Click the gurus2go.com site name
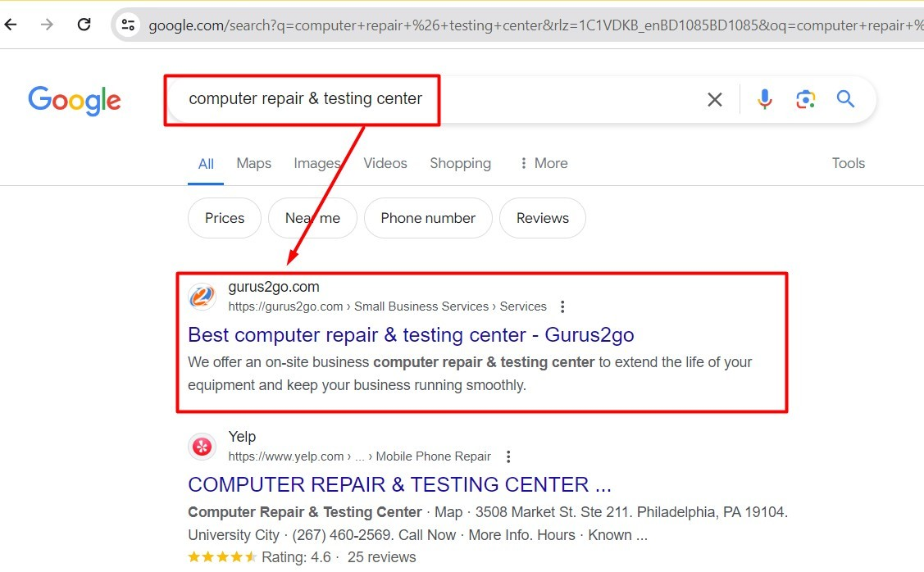This screenshot has width=924, height=572. click(274, 287)
